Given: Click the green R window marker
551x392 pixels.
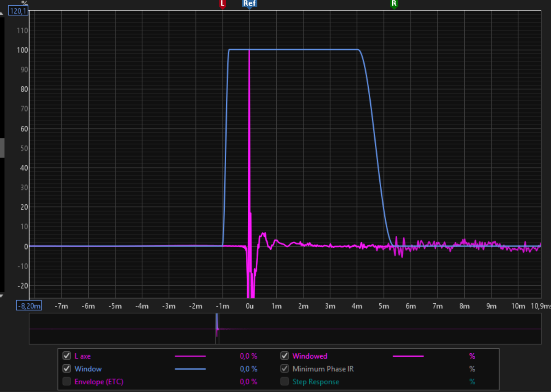Looking at the screenshot, I should coord(394,4).
